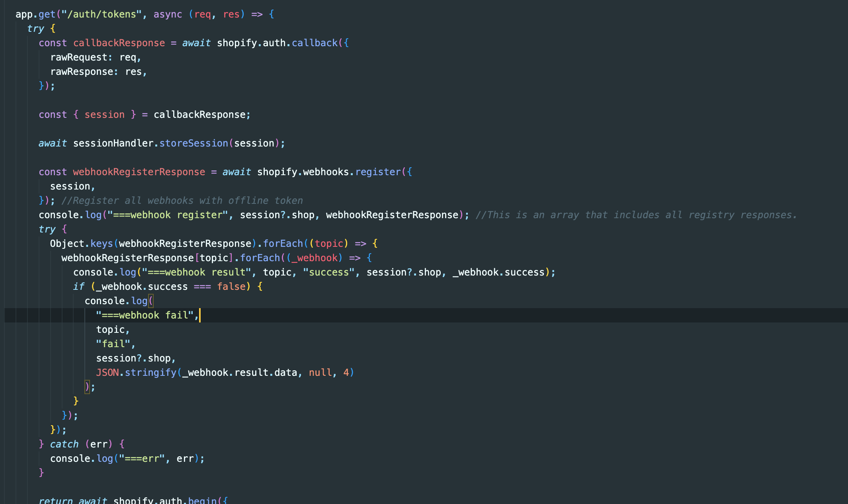
Task: Click the "===webhook result" string
Action: pos(196,272)
